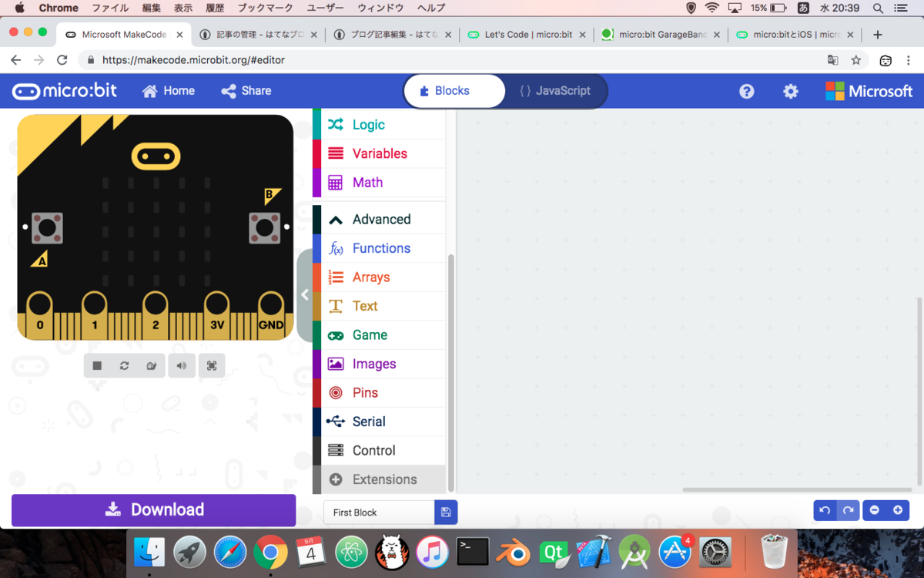The height and width of the screenshot is (578, 924).
Task: Open MakeCode settings gear
Action: [x=790, y=91]
